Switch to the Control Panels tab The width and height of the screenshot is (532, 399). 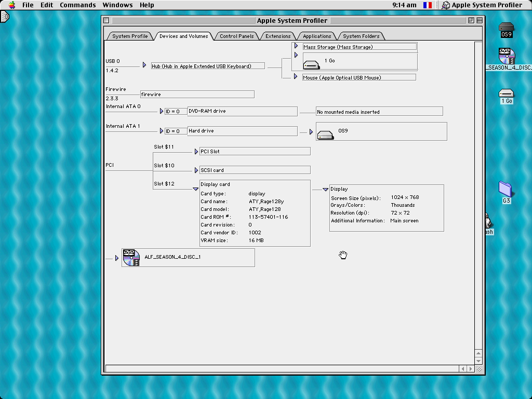click(236, 36)
